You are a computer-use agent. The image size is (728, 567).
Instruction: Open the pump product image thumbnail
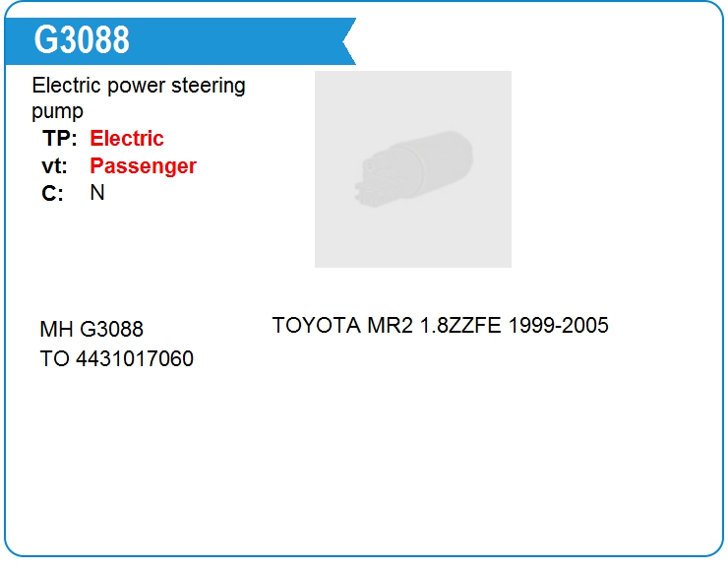413,169
